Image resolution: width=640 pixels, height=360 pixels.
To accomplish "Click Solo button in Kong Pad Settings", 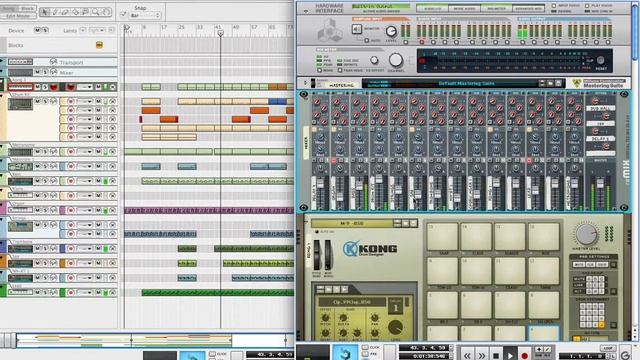I will coord(602,265).
